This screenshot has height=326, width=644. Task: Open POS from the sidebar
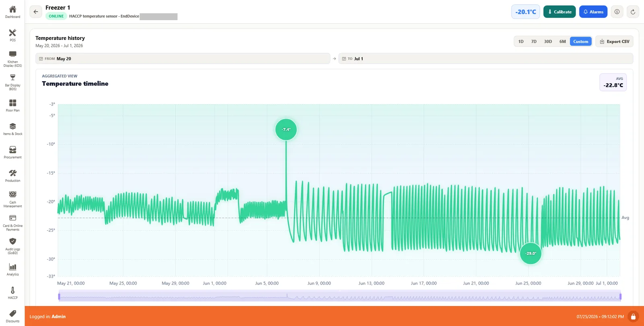pos(12,35)
